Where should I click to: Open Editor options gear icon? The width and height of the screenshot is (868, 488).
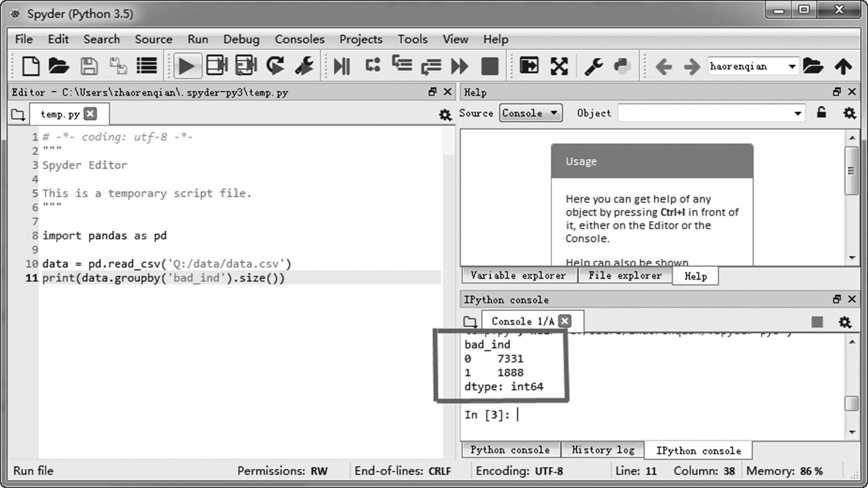pyautogui.click(x=445, y=115)
